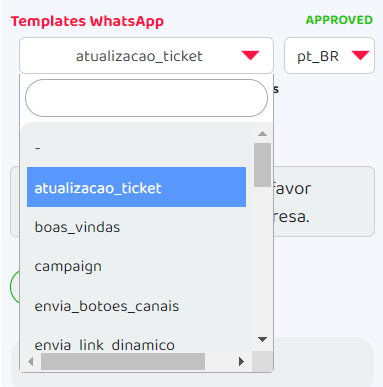Click the horizontal scrollbar left arrow
Viewport: 383px width, 387px height.
31,361
